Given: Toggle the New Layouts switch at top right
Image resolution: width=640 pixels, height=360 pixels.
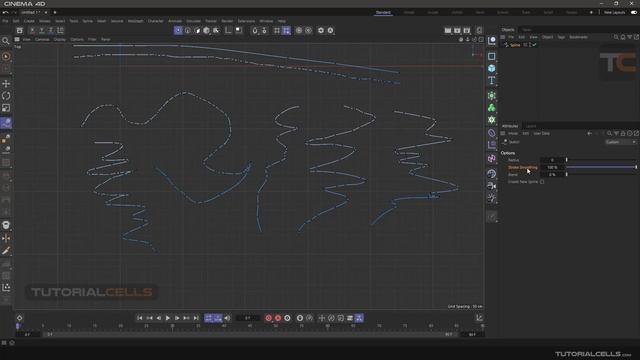Looking at the screenshot, I should (634, 13).
